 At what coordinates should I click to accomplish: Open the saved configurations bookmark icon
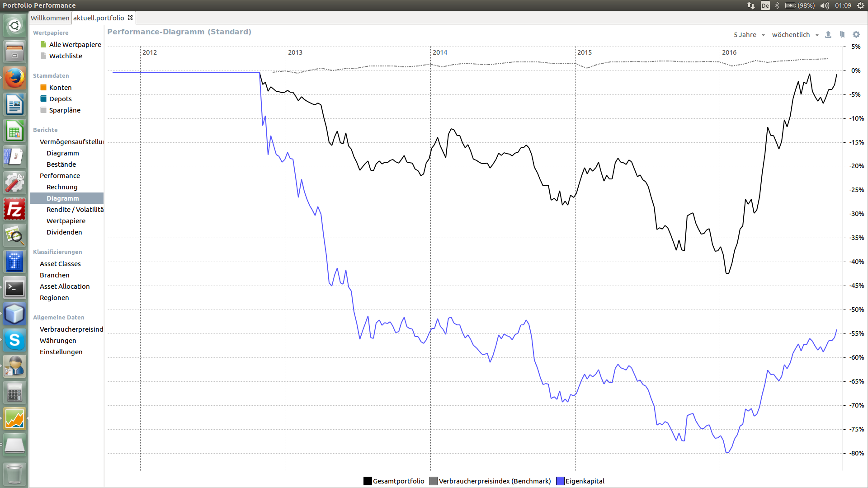point(842,35)
